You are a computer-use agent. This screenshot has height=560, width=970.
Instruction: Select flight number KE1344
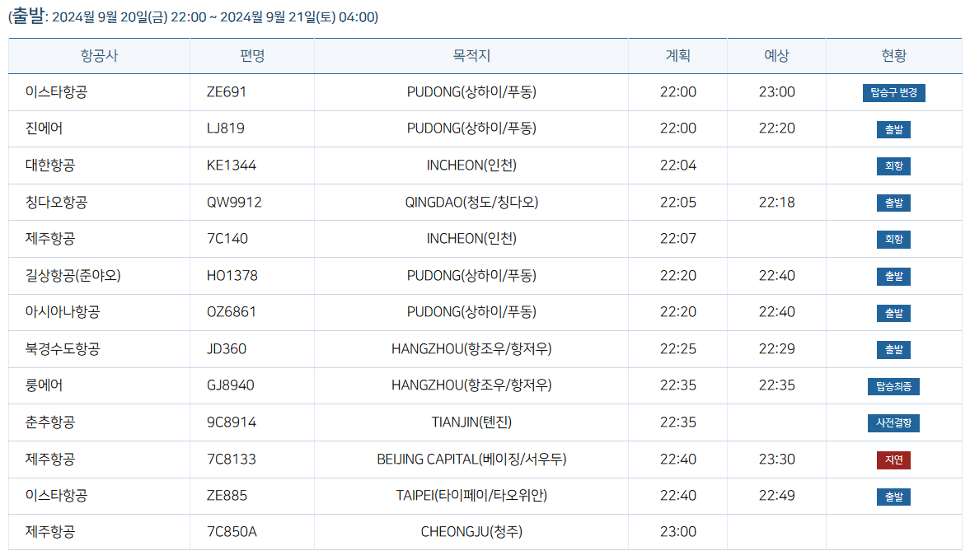pyautogui.click(x=232, y=166)
